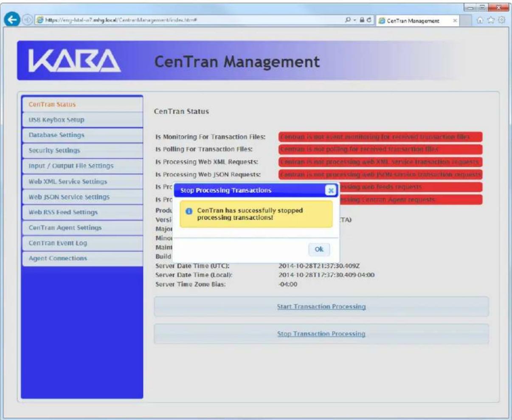Click the red Web XML status message
This screenshot has width=512, height=420.
[380, 162]
